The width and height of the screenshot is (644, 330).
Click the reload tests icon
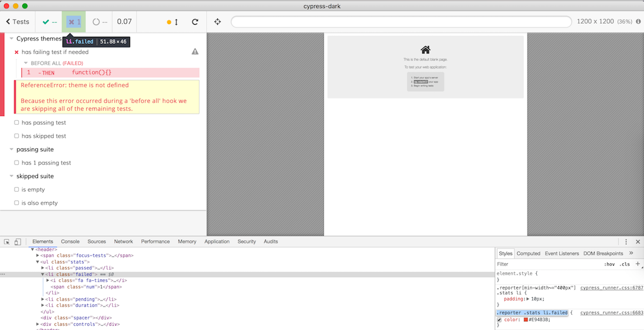pyautogui.click(x=195, y=22)
